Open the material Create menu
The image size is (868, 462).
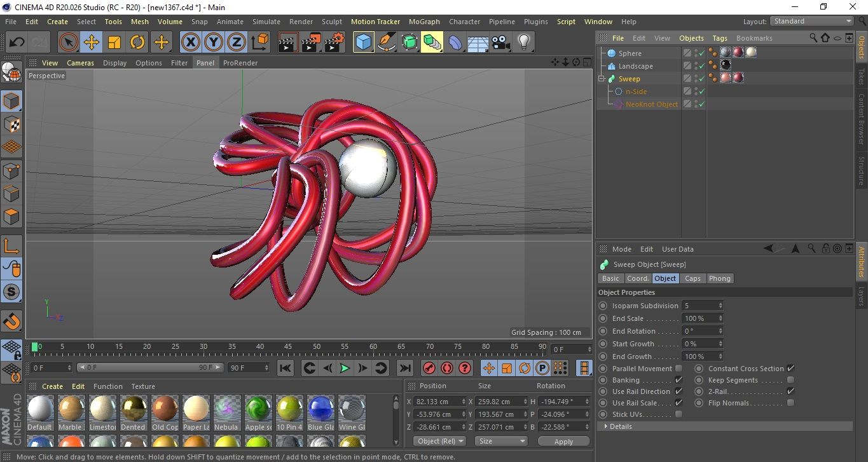point(52,386)
